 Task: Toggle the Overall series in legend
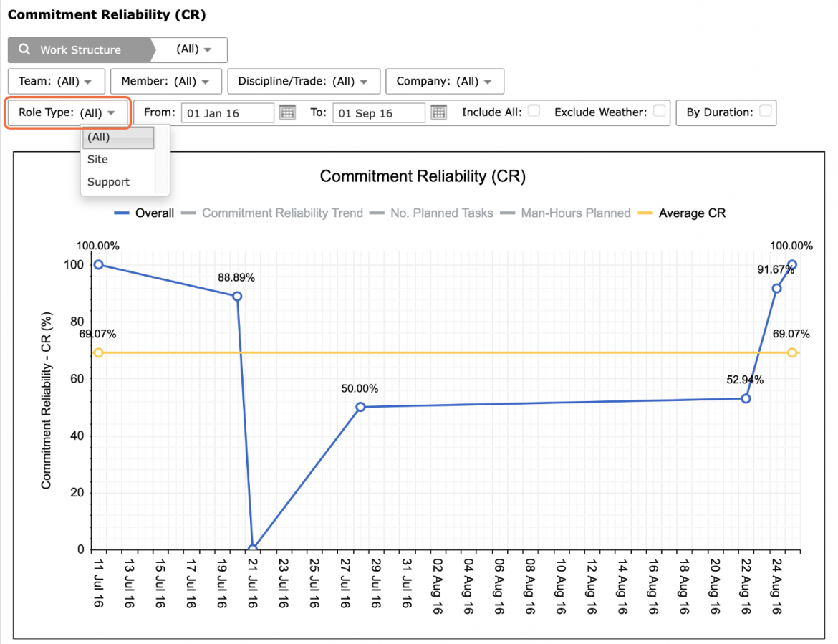coord(144,213)
